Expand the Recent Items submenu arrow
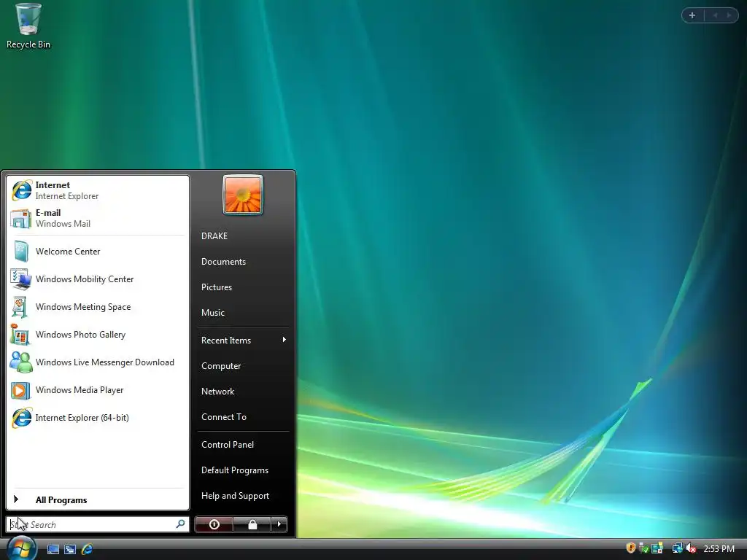The width and height of the screenshot is (747, 560). 284,340
